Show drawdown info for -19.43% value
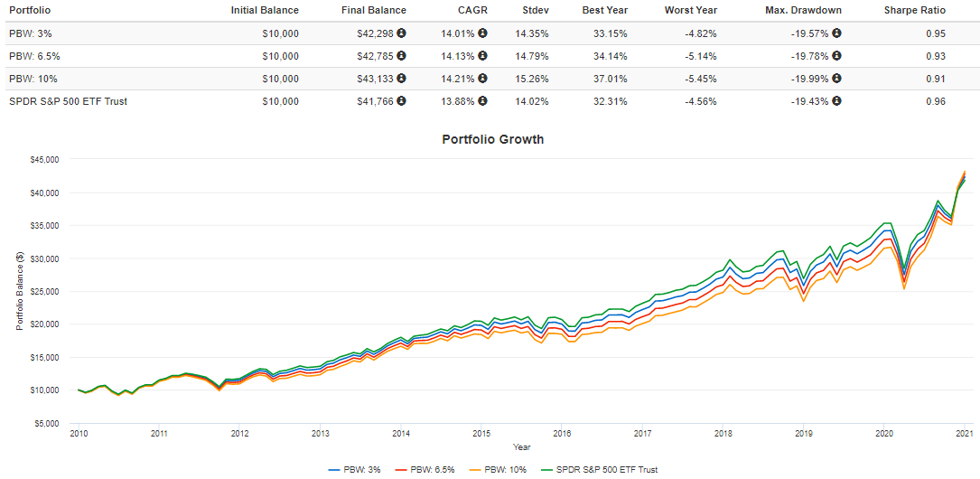980x479 pixels. pos(837,101)
